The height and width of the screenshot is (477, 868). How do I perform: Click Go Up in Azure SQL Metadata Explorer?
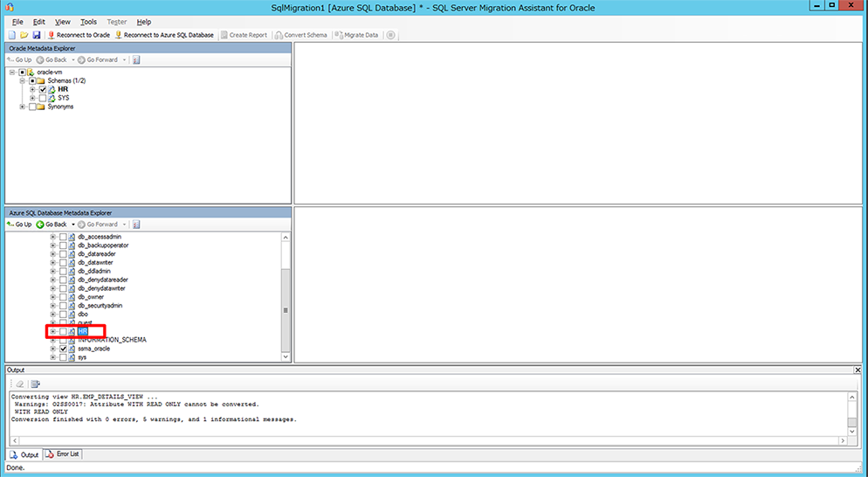pos(19,225)
